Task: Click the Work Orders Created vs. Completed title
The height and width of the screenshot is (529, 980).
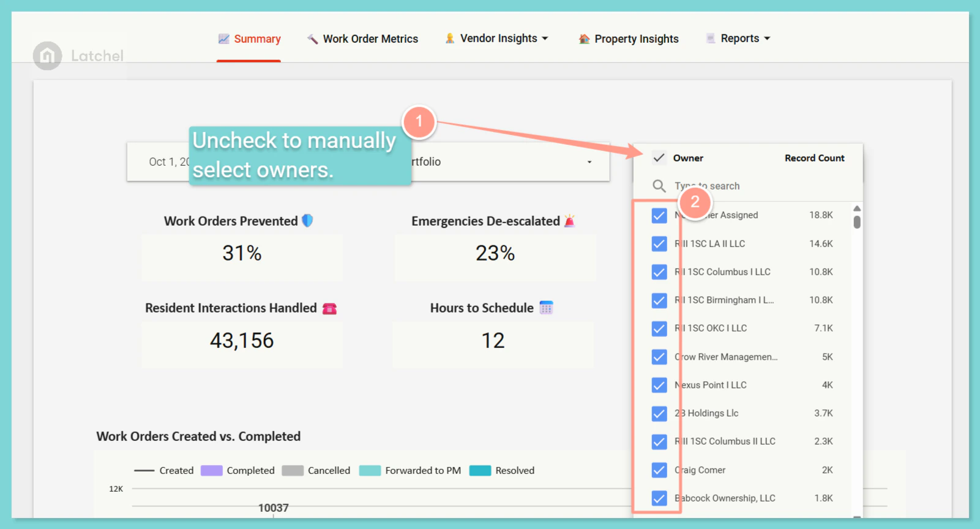Action: tap(198, 436)
